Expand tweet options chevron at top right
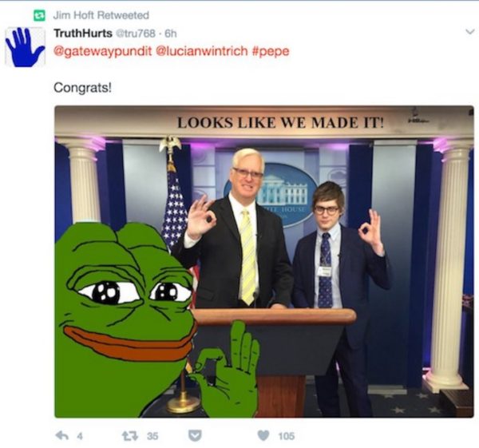Viewport: 479px width, 448px height. click(469, 31)
